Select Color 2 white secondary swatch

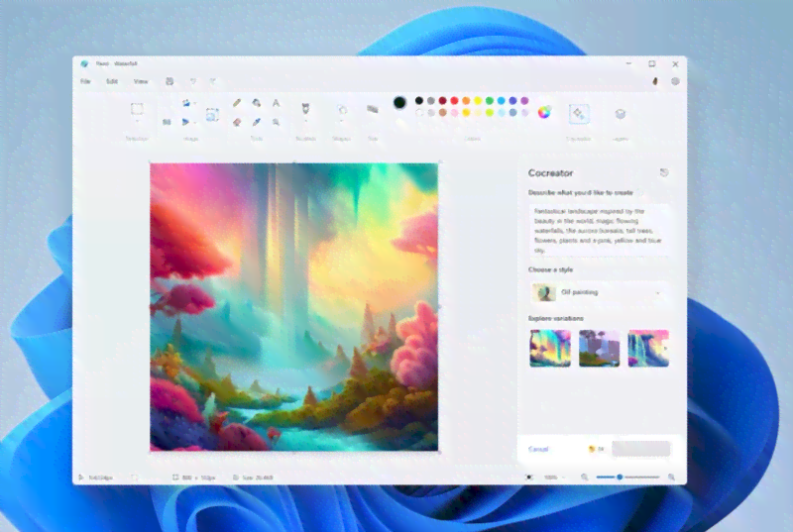[400, 123]
